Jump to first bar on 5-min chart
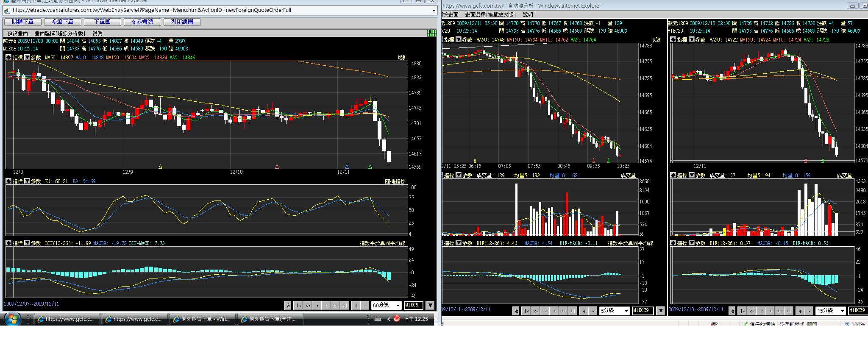 (x=526, y=311)
